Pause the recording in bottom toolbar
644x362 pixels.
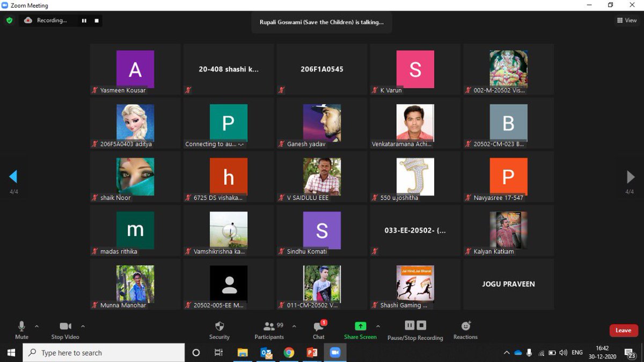[409, 325]
